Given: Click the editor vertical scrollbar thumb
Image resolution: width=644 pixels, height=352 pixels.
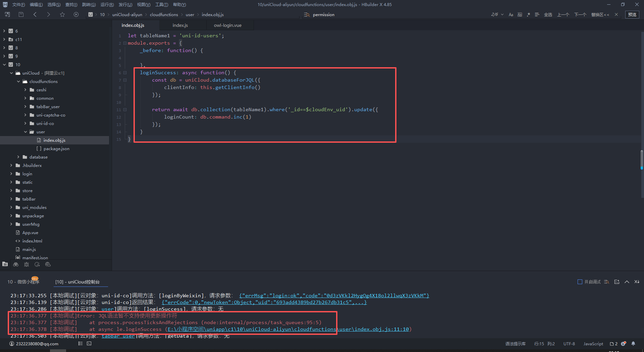Looking at the screenshot, I should pyautogui.click(x=641, y=160).
